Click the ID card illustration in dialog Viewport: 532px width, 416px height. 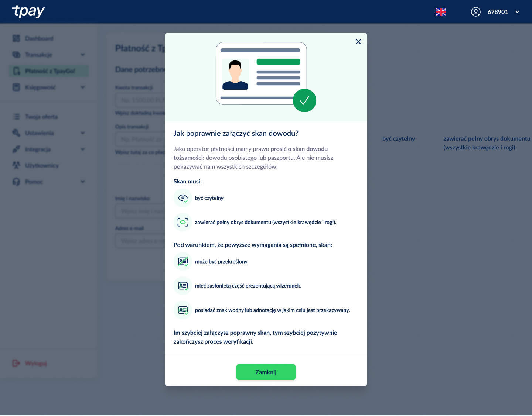pyautogui.click(x=266, y=77)
